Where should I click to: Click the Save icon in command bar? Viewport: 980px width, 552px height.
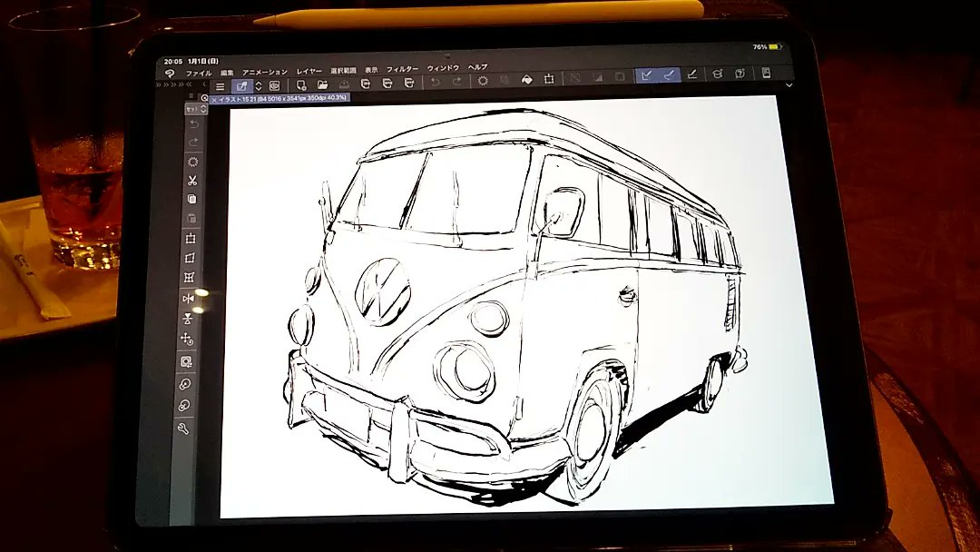coord(344,84)
